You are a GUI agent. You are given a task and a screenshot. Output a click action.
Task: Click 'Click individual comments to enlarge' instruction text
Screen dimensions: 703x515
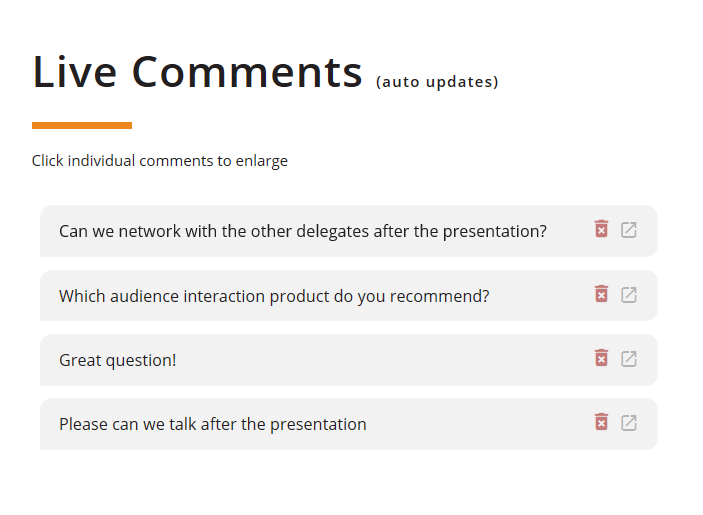pos(160,161)
